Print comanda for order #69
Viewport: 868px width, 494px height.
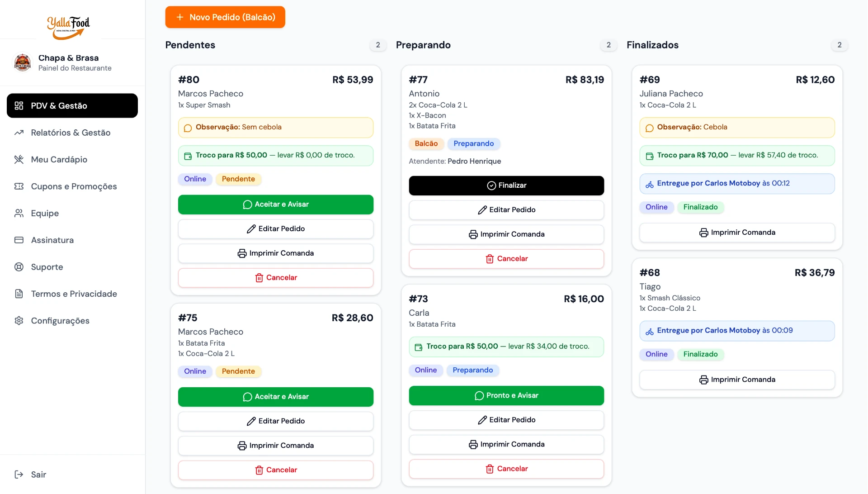click(737, 233)
